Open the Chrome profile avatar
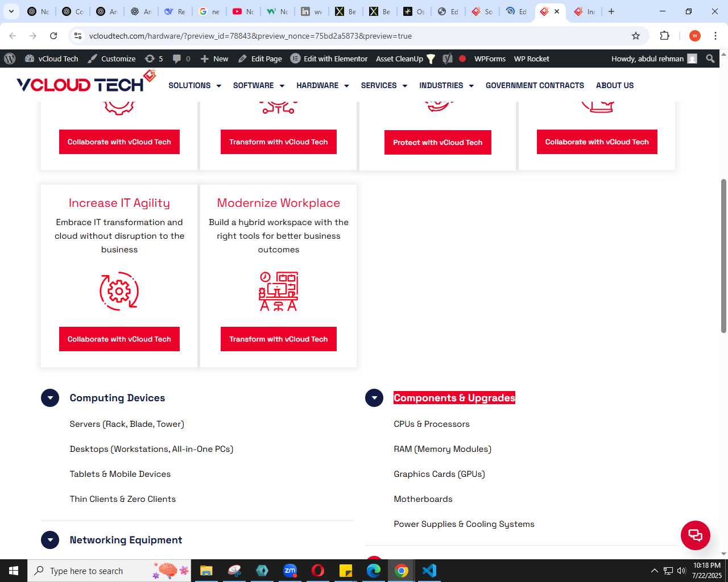Viewport: 728px width, 582px height. pos(694,36)
